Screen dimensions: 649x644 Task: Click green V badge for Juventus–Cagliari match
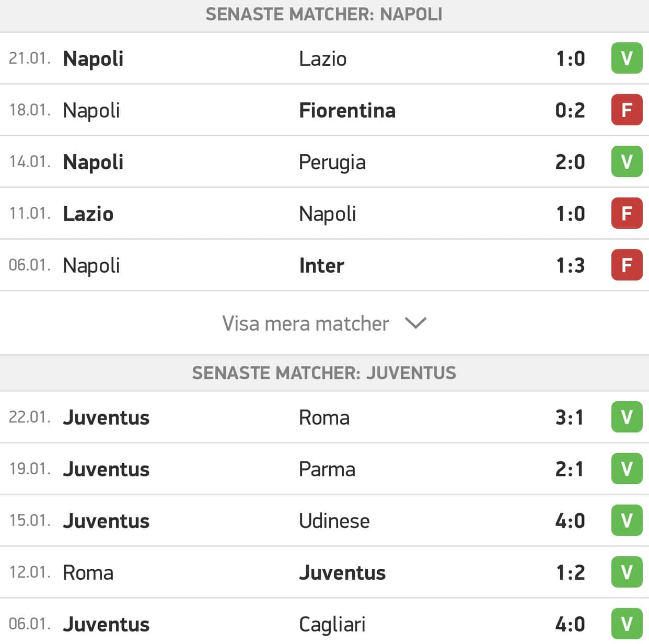pos(627,624)
